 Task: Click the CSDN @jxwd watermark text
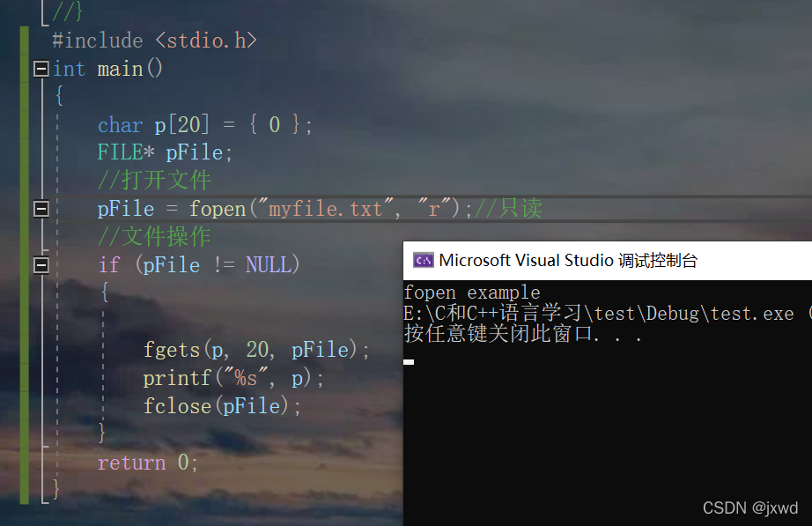[750, 507]
